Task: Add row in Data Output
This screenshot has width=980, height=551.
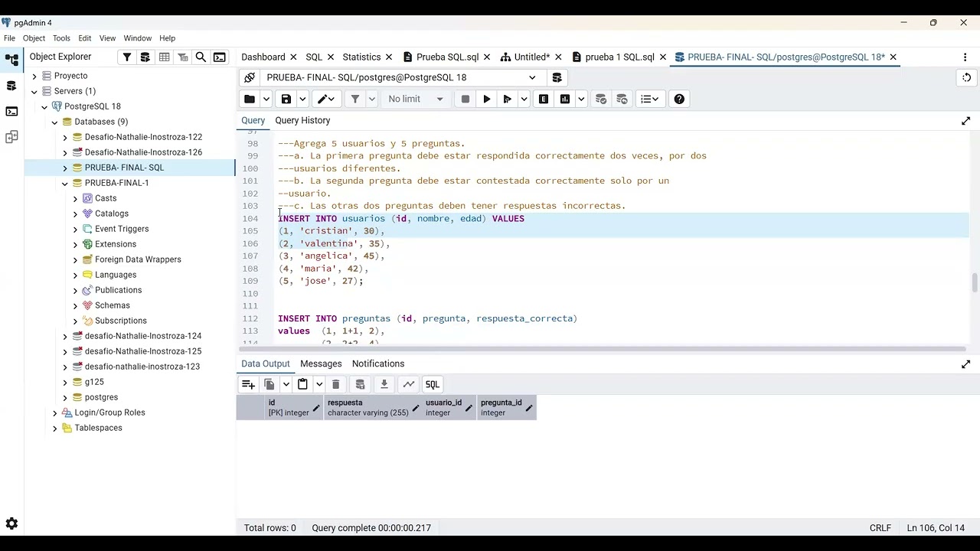Action: 248,384
